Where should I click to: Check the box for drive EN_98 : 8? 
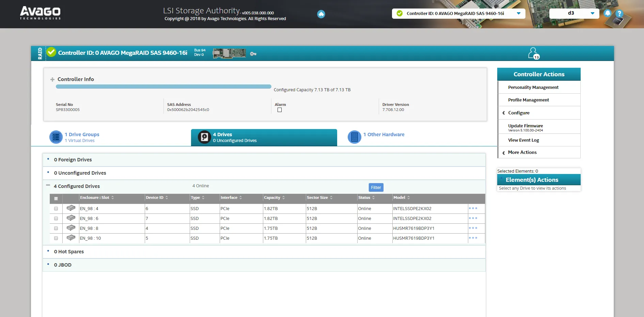pyautogui.click(x=56, y=228)
